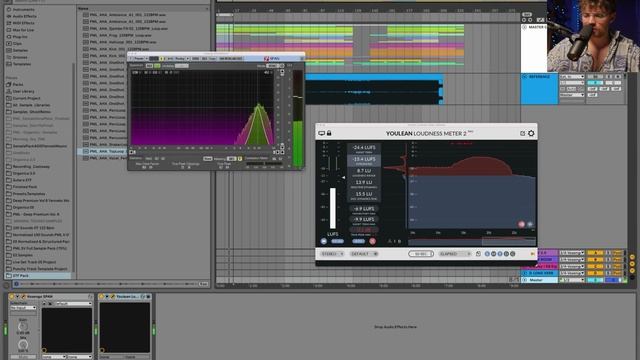Viewport: 640px width, 360px height.
Task: Click the 15.5 LU dynamics readout
Action: pyautogui.click(x=364, y=196)
